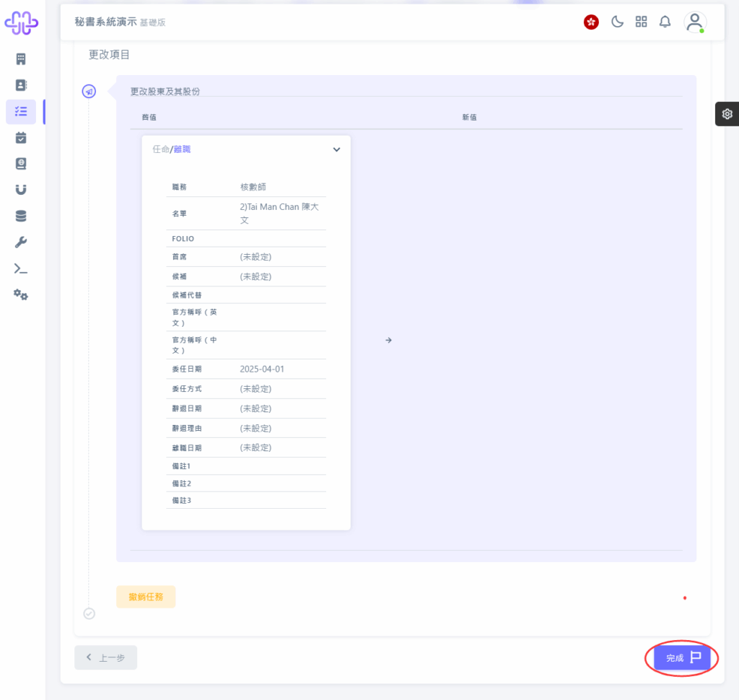Screen dimensions: 739x700
Task: Open the wrench tools sidebar icon
Action: pos(21,242)
